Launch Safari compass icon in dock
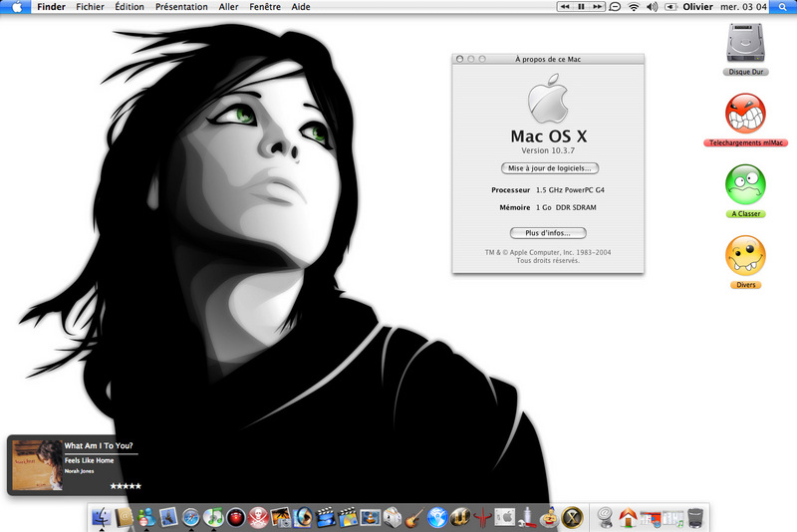The height and width of the screenshot is (532, 797). coord(191,518)
